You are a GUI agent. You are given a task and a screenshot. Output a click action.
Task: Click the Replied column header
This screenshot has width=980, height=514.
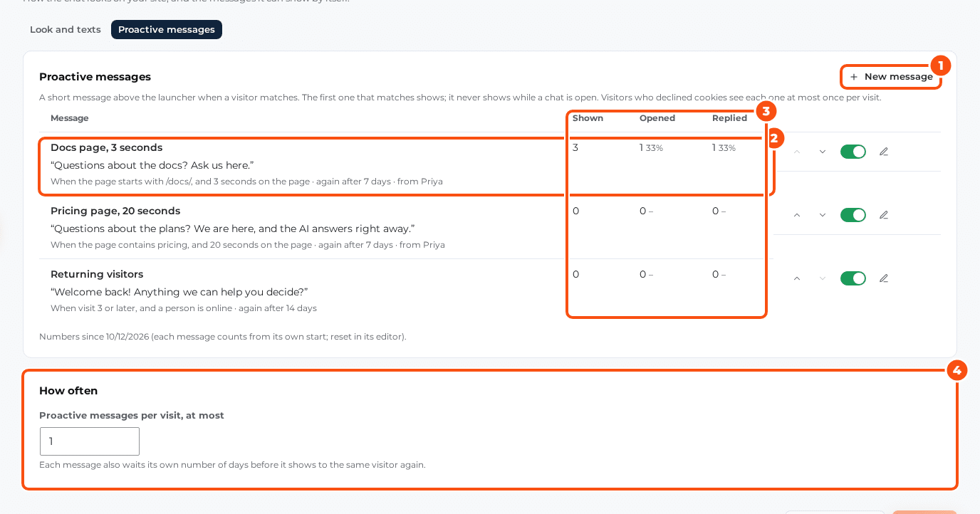click(x=730, y=118)
